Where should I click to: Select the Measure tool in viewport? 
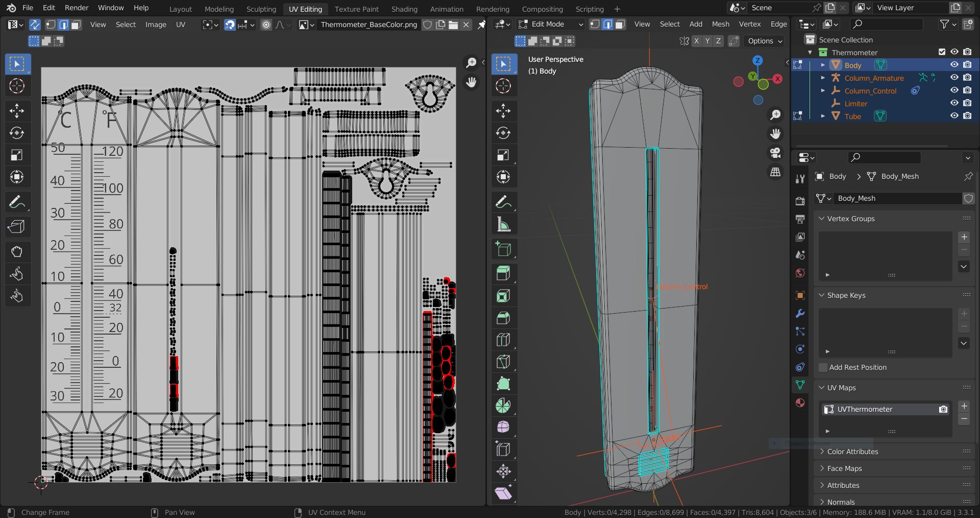click(x=503, y=224)
